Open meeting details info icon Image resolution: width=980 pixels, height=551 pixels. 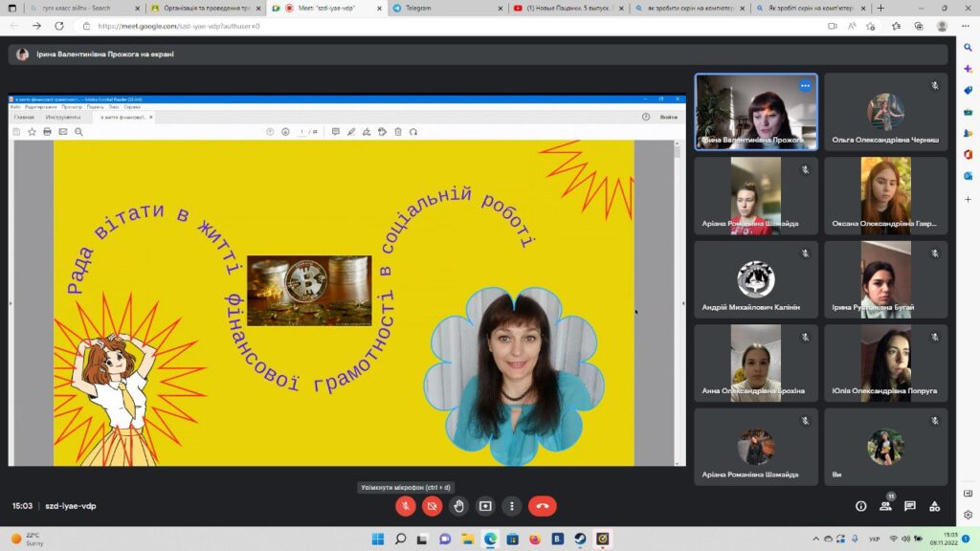(860, 506)
